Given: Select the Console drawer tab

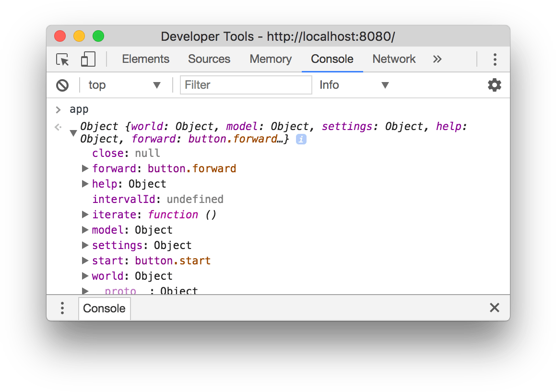Looking at the screenshot, I should point(104,309).
